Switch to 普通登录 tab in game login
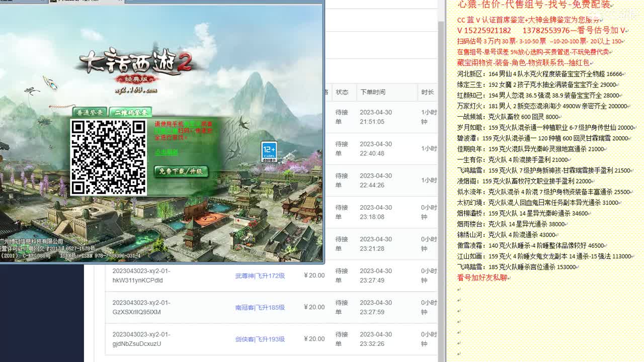The image size is (644, 362). tap(91, 113)
